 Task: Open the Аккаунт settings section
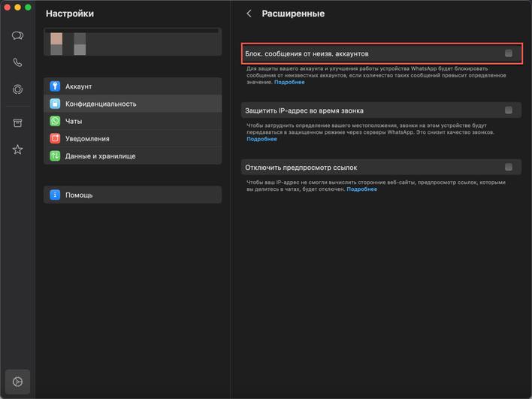(x=133, y=86)
